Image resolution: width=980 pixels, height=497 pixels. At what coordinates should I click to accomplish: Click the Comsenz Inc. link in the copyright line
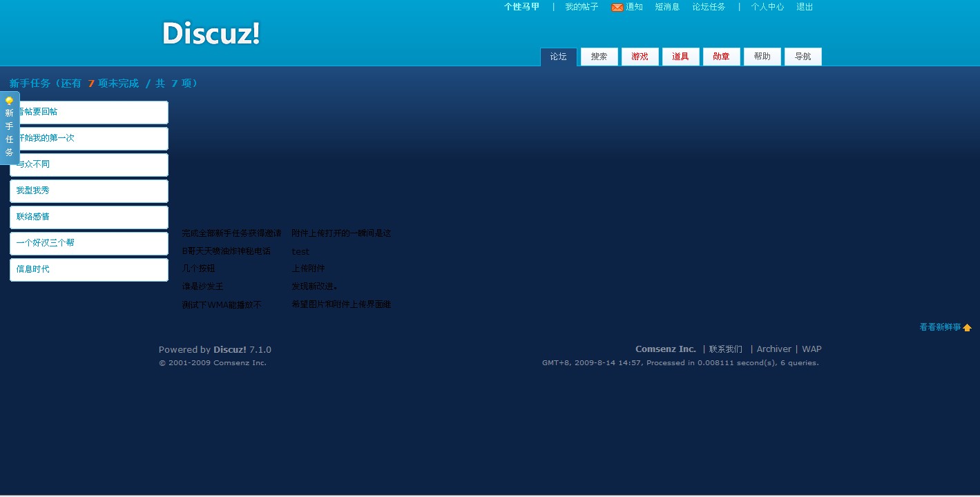click(x=240, y=363)
